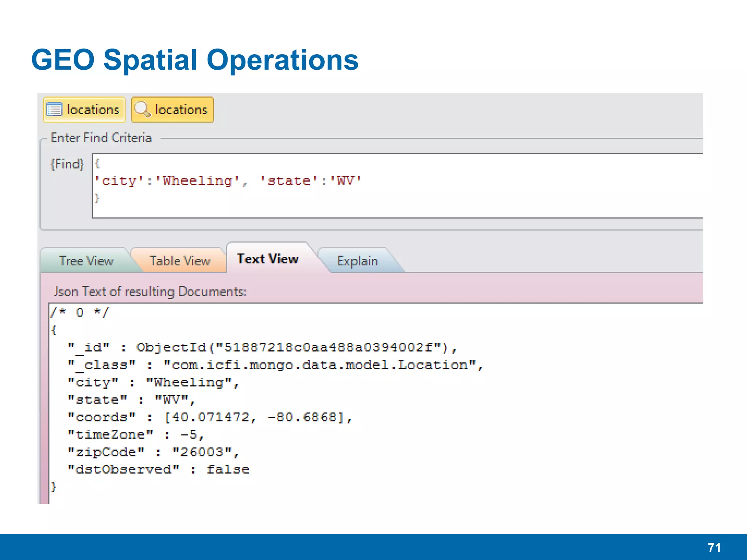Click the Json Text of resulting Documents label
This screenshot has width=747, height=560.
(x=150, y=292)
